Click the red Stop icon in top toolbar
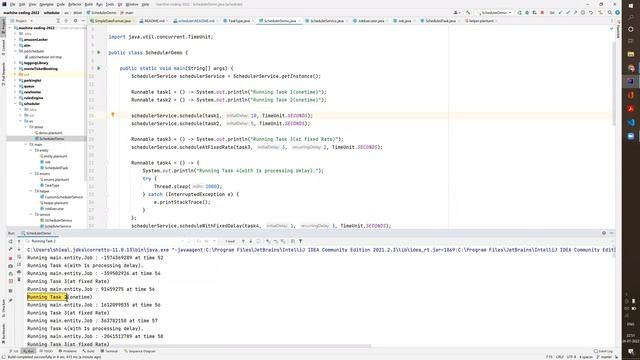Image resolution: width=640 pixels, height=360 pixels. click(x=542, y=13)
